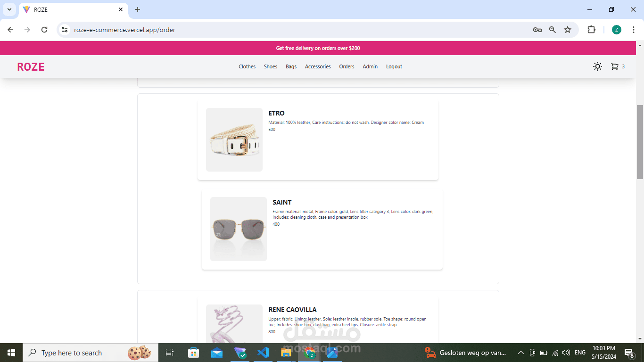The width and height of the screenshot is (644, 362).
Task: Open Visual Studio Code from the taskbar
Action: tap(263, 353)
